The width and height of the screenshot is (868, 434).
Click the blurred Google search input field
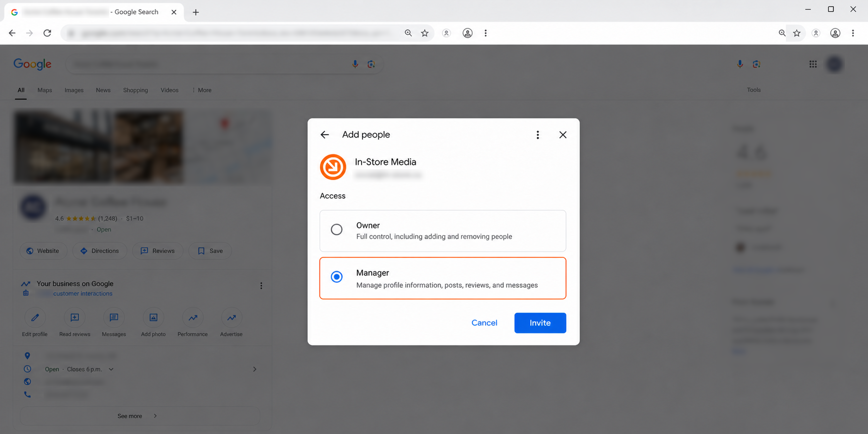click(210, 64)
